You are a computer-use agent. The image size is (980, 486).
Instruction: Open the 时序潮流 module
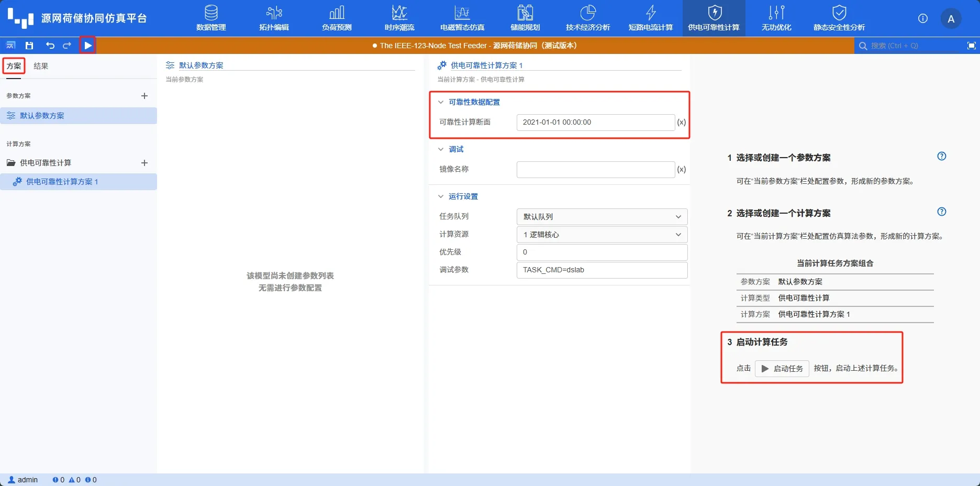pyautogui.click(x=399, y=18)
